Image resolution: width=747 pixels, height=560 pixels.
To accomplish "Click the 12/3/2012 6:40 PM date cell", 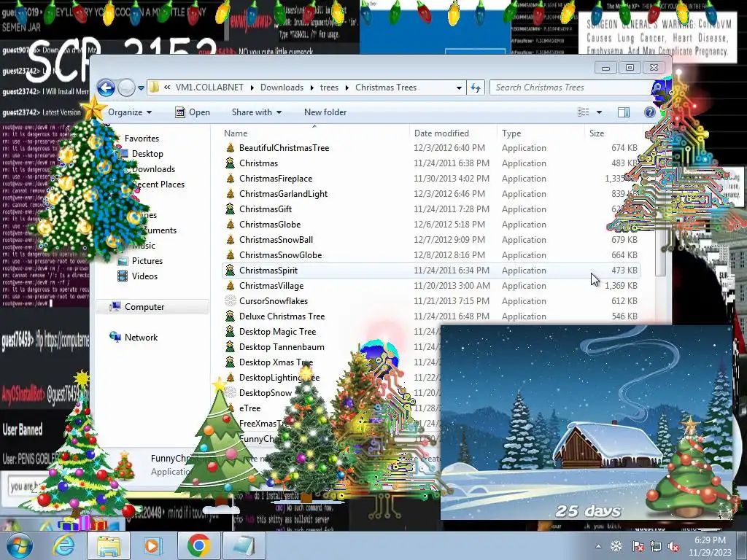I will (x=449, y=148).
